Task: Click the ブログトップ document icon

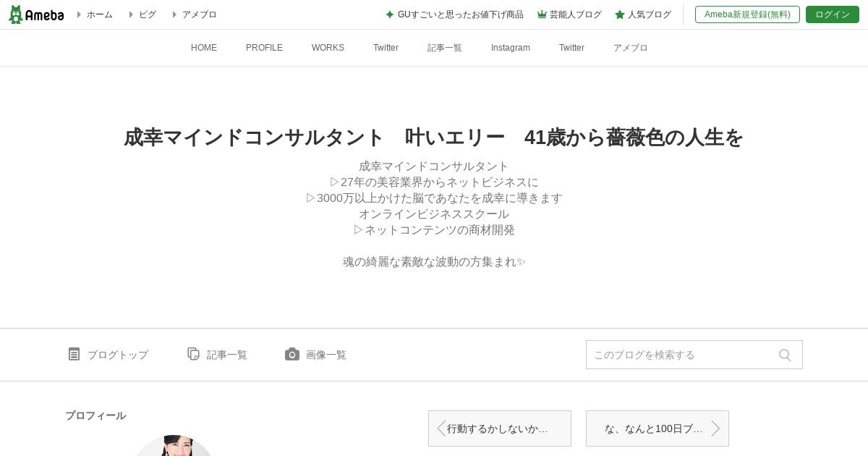Action: (74, 354)
